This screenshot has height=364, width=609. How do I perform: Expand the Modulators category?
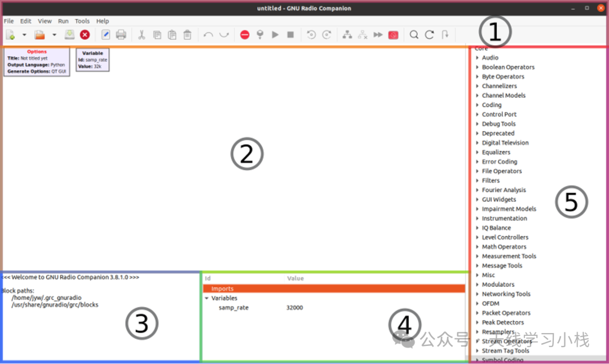tap(478, 285)
